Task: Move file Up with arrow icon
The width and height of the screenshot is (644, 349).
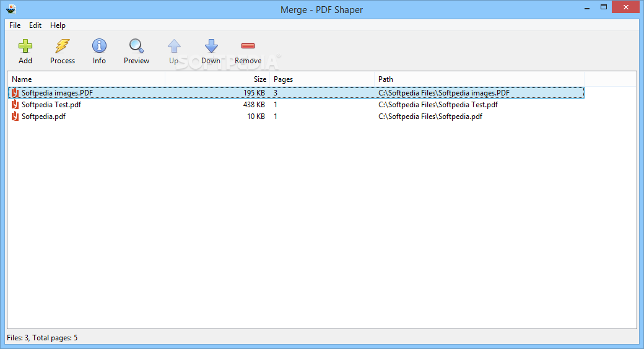Action: (x=174, y=46)
